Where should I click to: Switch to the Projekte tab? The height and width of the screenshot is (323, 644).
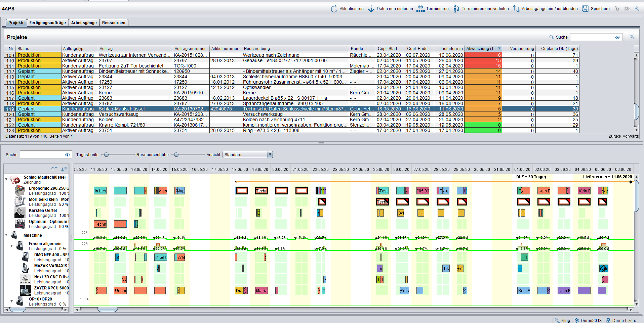(16, 23)
